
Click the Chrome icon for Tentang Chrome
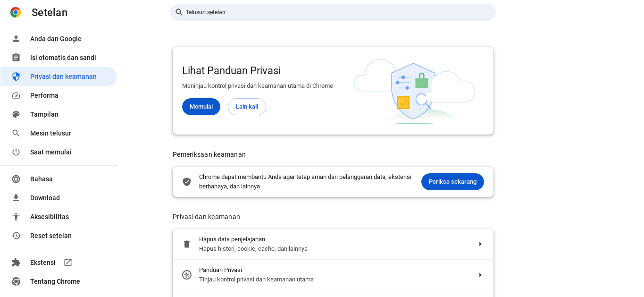pyautogui.click(x=16, y=281)
